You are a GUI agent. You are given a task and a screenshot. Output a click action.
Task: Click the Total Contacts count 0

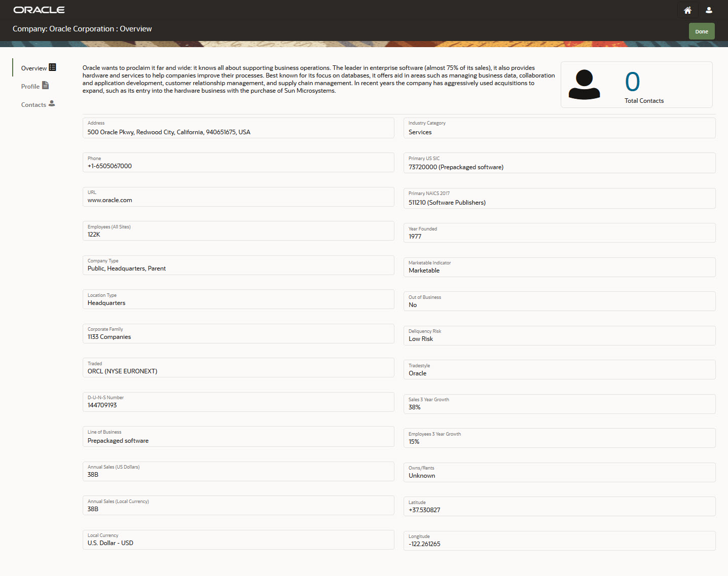(x=632, y=82)
